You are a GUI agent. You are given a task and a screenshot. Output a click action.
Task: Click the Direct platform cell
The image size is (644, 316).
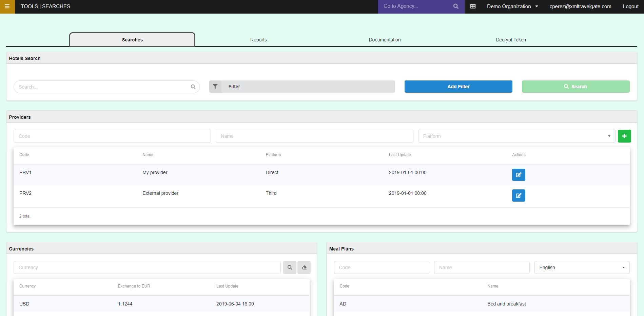pyautogui.click(x=272, y=172)
